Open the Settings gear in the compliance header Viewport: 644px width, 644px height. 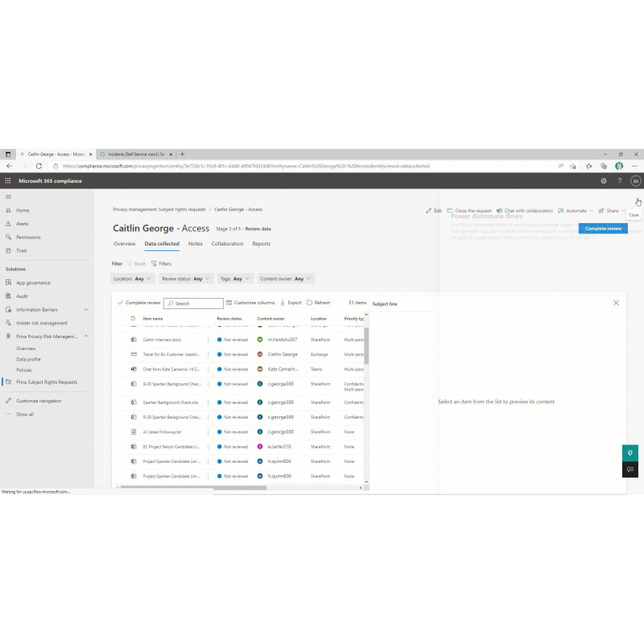tap(603, 180)
